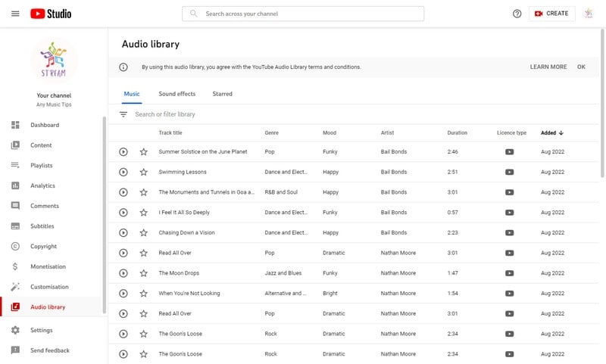
Task: Dismiss the banner with OK
Action: pos(581,67)
